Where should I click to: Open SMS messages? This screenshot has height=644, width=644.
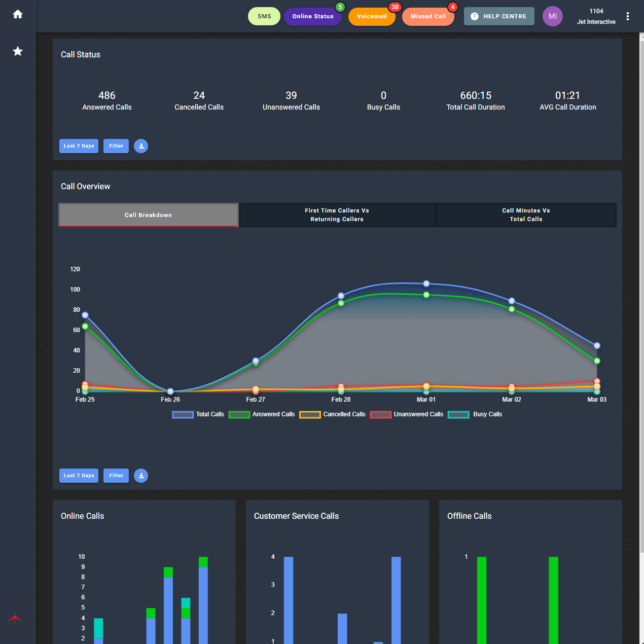264,16
